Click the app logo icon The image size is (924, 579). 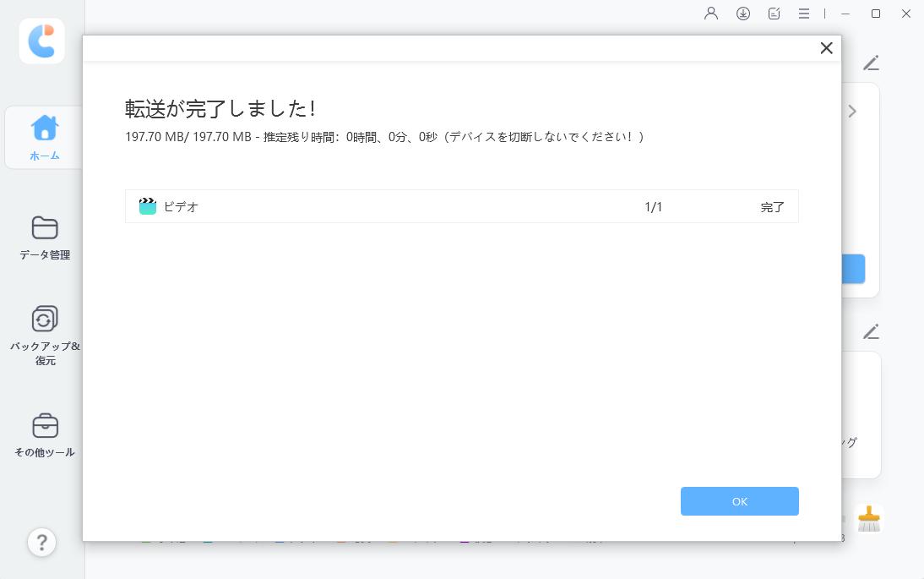tap(42, 41)
